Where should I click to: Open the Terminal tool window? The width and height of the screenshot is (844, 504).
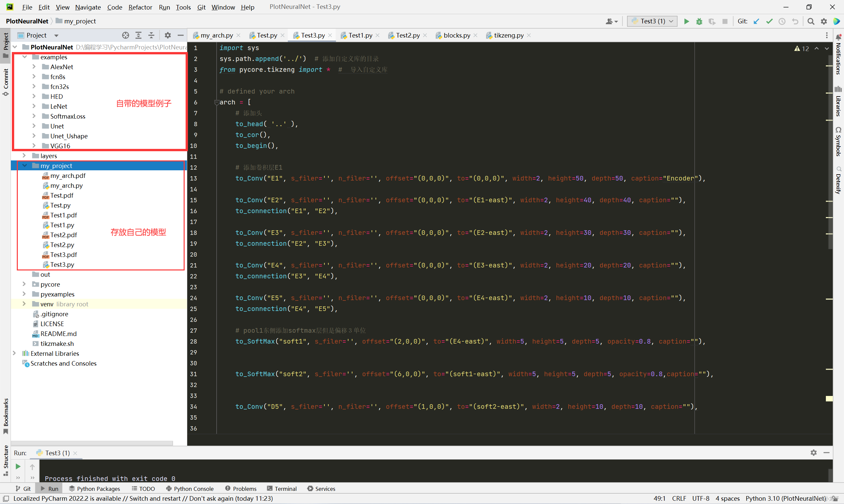(x=282, y=489)
